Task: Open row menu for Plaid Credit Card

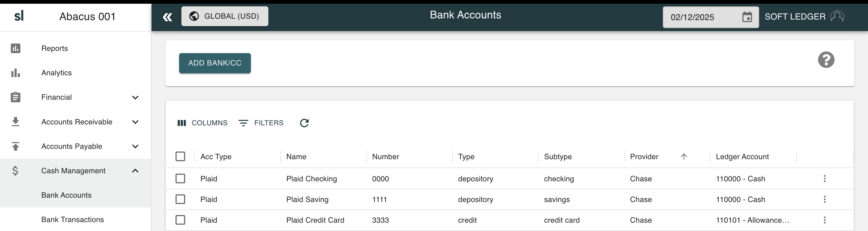Action: click(x=825, y=220)
